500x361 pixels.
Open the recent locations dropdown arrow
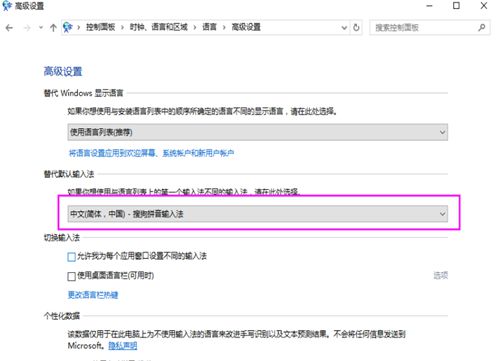tap(41, 28)
